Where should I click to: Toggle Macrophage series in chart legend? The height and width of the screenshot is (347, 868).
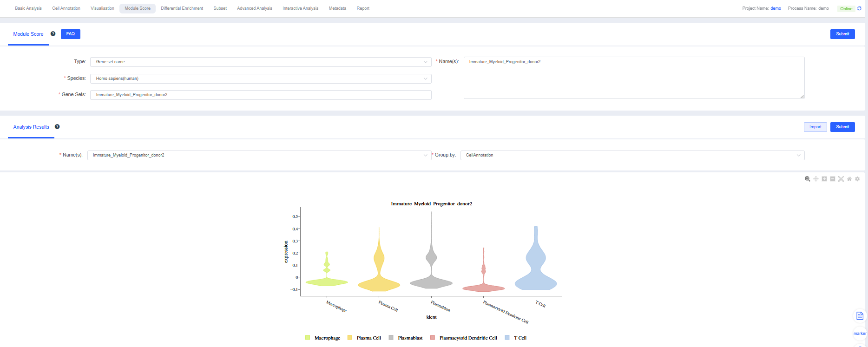[323, 338]
